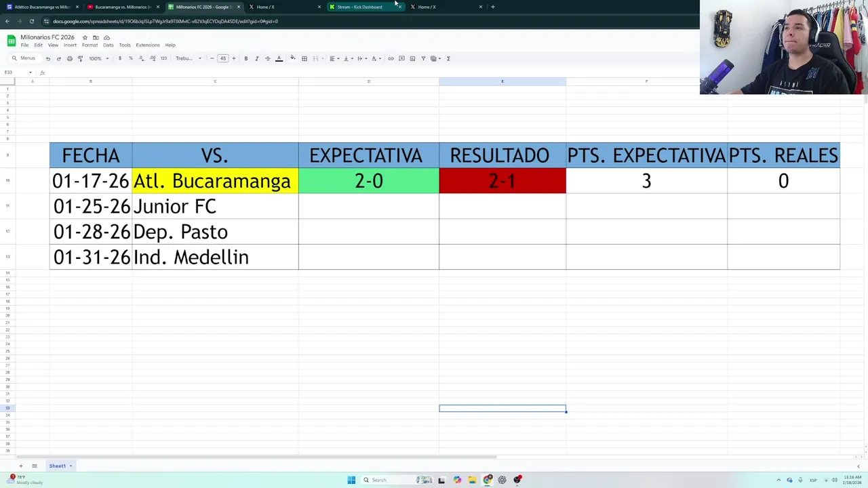Viewport: 868px width, 488px height.
Task: Click the Menus search box
Action: [x=24, y=58]
